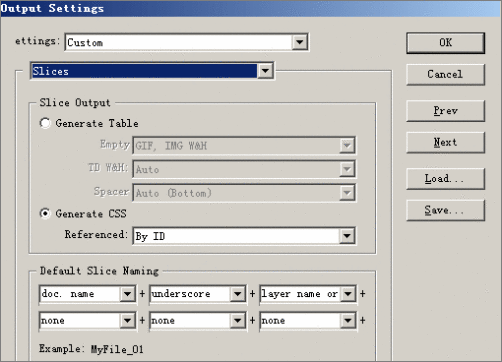Go to Next settings page
The width and height of the screenshot is (502, 362).
445,142
